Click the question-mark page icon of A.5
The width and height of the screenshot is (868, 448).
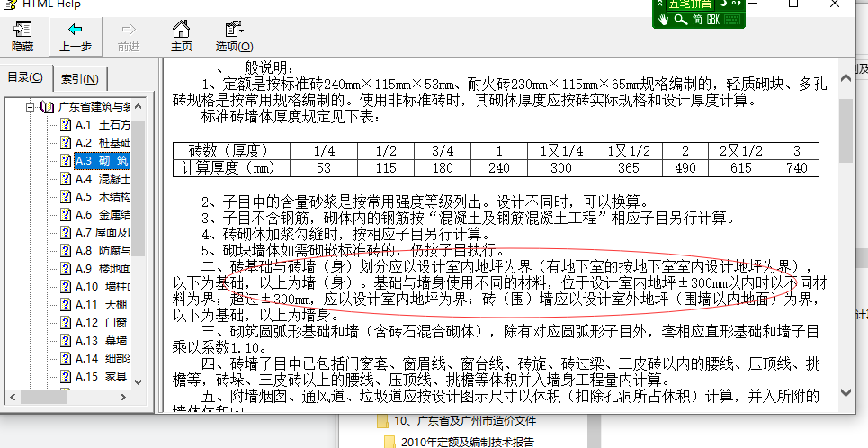coord(66,197)
